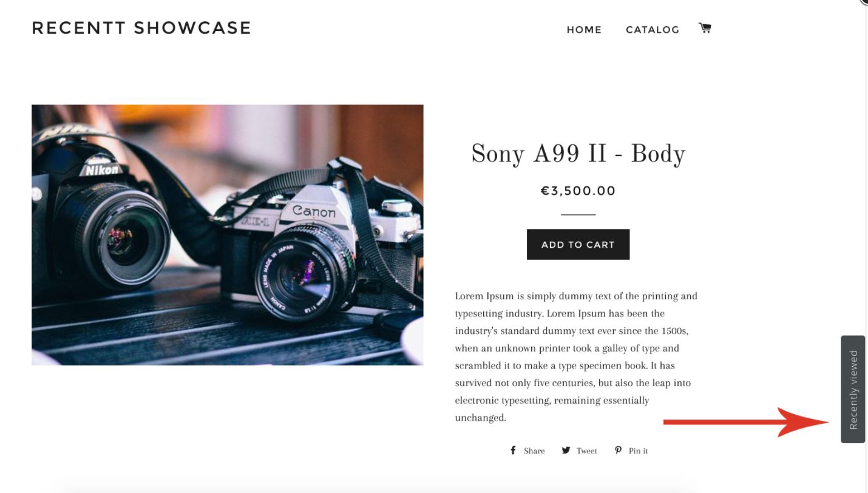Click the Pinterest icon
The image size is (868, 493).
pyautogui.click(x=618, y=450)
